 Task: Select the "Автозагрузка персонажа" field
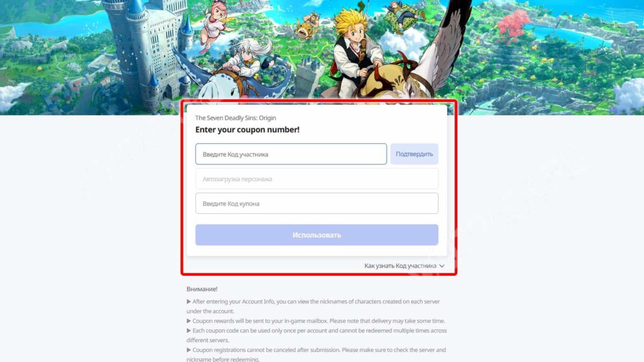[x=317, y=179]
